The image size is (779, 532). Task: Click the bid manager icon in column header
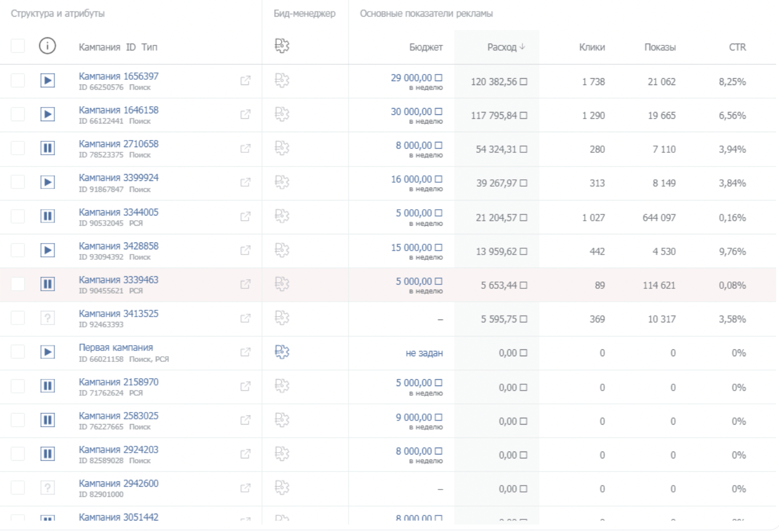coord(281,46)
